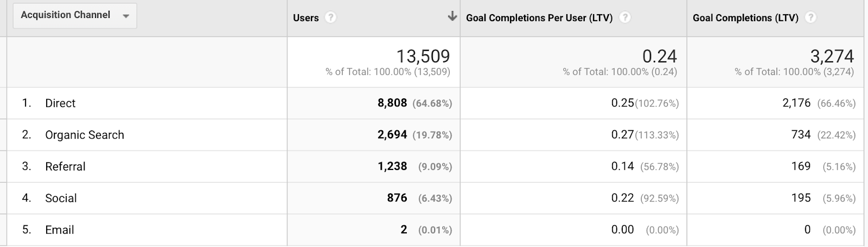Click Referral's 0.14 completions per user
The height and width of the screenshot is (247, 868).
click(x=622, y=167)
